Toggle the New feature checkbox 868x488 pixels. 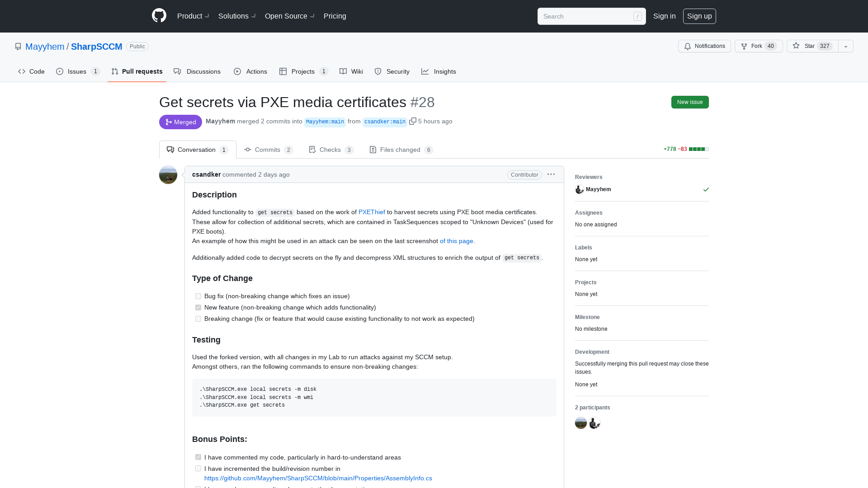pyautogui.click(x=198, y=308)
